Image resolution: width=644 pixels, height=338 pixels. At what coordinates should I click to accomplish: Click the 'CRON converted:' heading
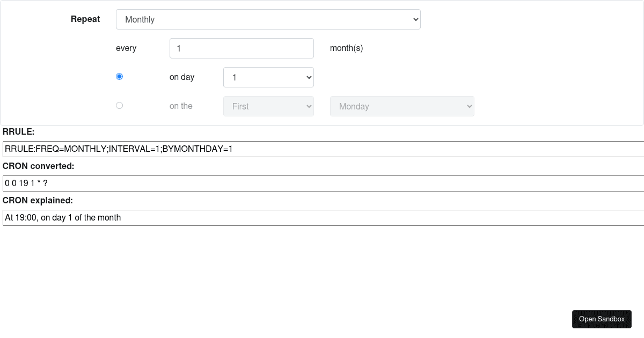coord(38,166)
